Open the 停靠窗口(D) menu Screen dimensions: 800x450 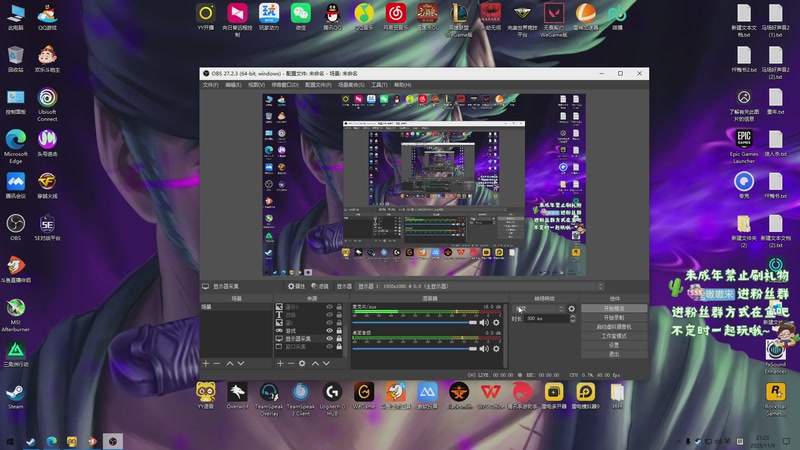(x=285, y=85)
